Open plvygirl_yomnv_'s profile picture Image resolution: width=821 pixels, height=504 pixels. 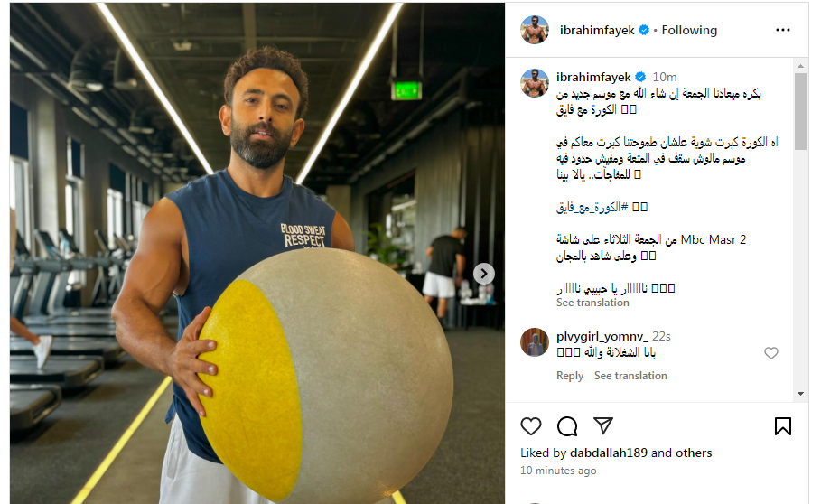coord(534,342)
